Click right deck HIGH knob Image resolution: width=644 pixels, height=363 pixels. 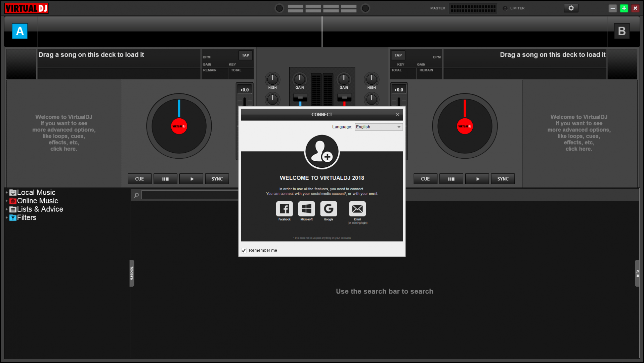tap(372, 79)
